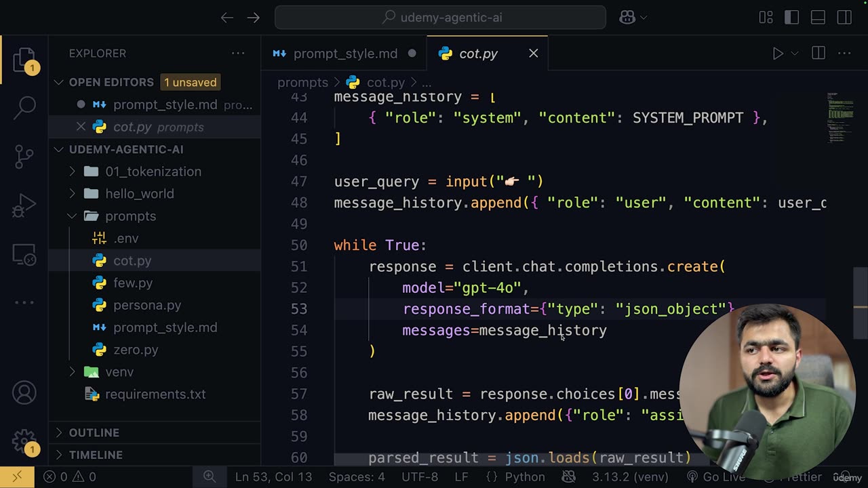Click the "1 unsaved" badge

coord(191,83)
